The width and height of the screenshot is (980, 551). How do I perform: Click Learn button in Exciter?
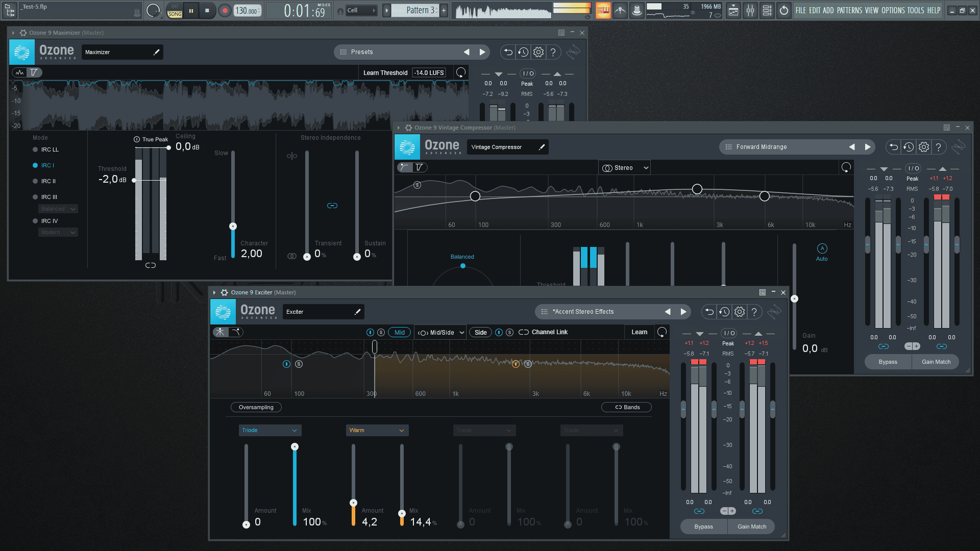click(639, 332)
